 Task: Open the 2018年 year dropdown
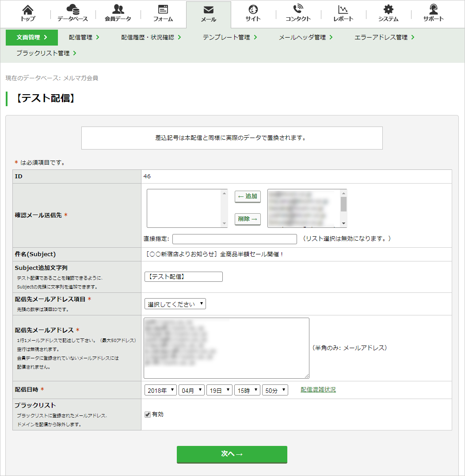(160, 390)
